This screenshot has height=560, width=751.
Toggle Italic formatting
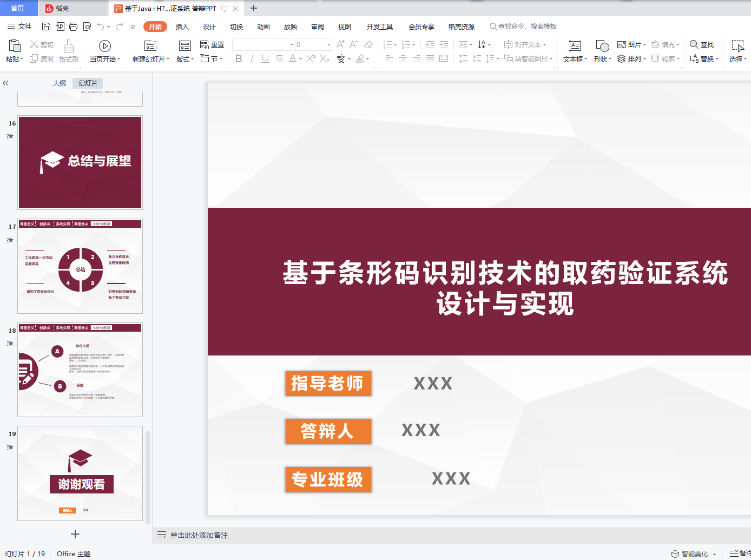(252, 58)
